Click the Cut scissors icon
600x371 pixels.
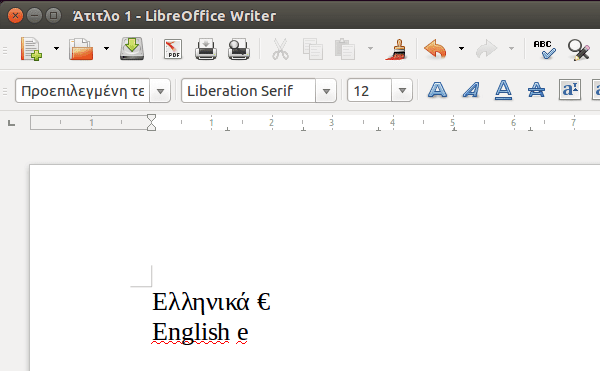tap(280, 49)
